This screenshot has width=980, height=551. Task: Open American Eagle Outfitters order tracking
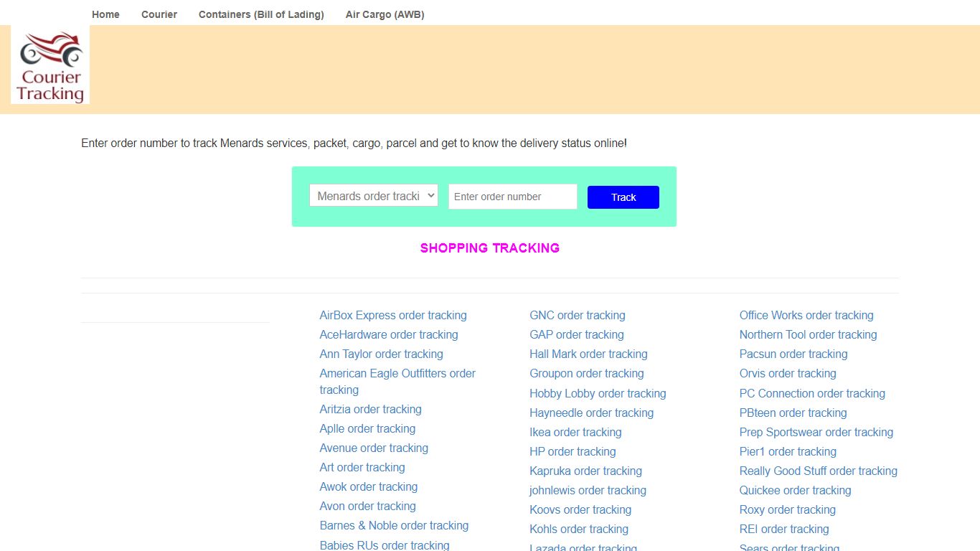[x=397, y=381]
